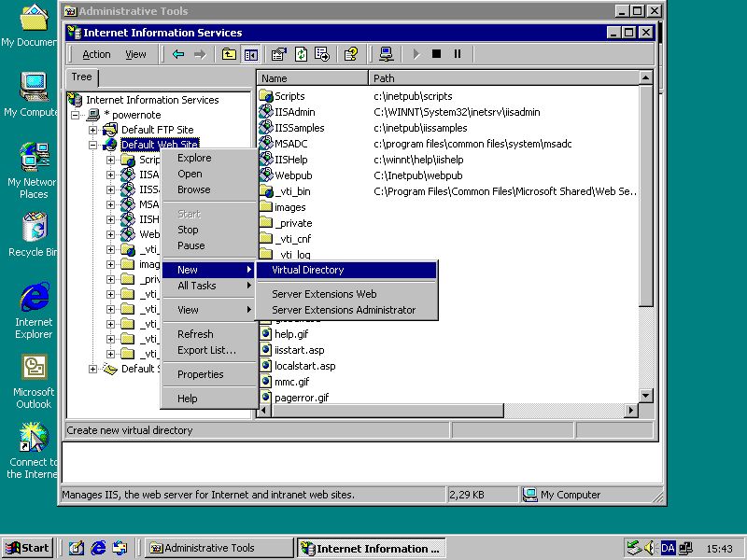Click the add computer toolbar icon
The width and height of the screenshot is (747, 560).
click(x=386, y=54)
